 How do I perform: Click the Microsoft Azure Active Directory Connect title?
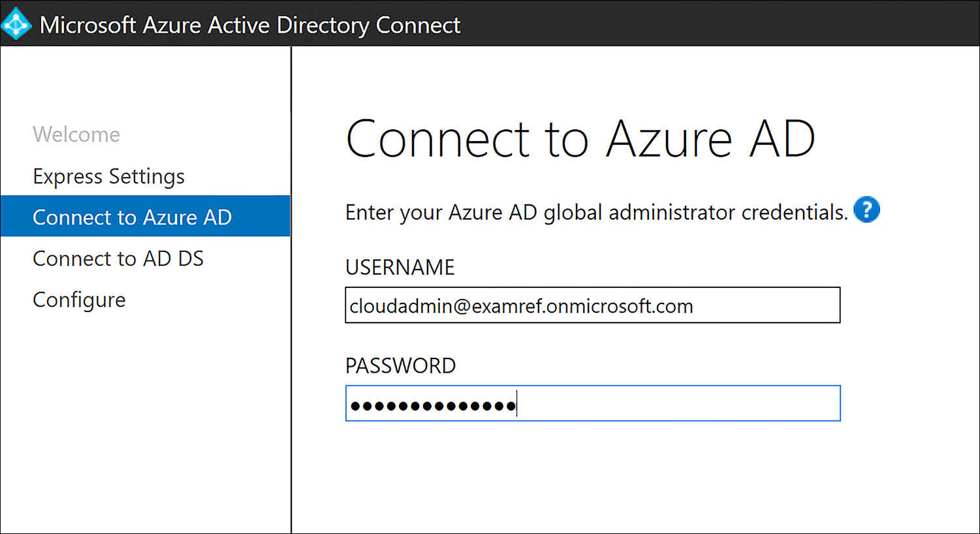(250, 25)
